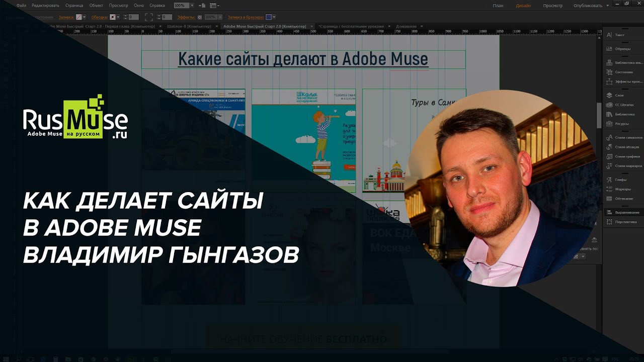
Task: Select heading Какие сайты делают в Adobe Muse
Action: 303,59
